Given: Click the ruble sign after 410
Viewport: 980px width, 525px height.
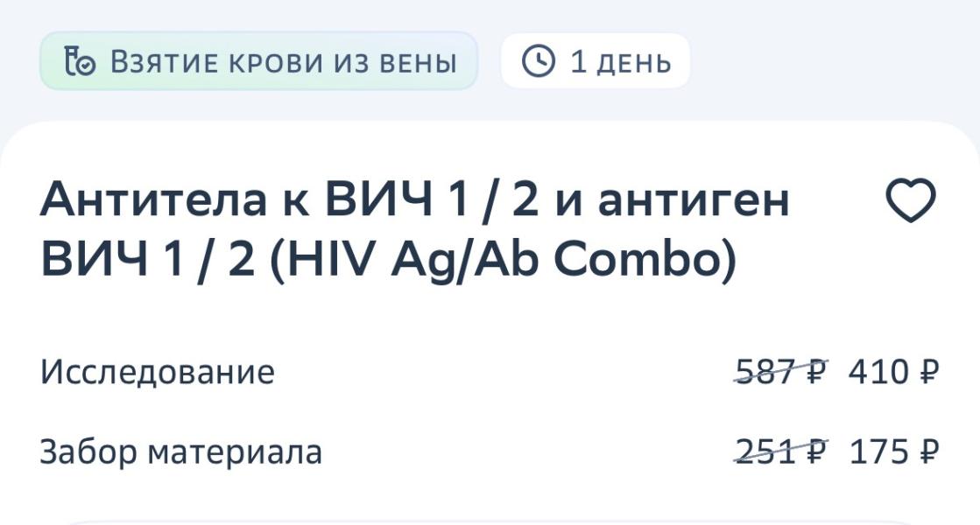Looking at the screenshot, I should (x=928, y=371).
